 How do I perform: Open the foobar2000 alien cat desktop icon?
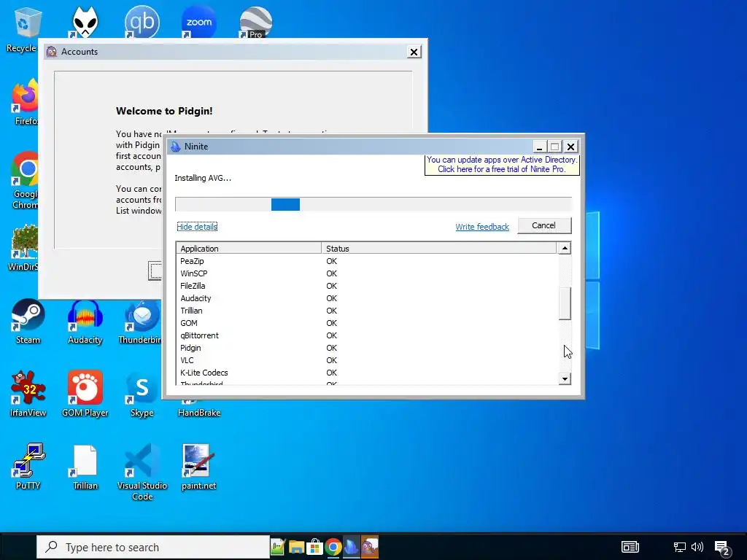(85, 23)
